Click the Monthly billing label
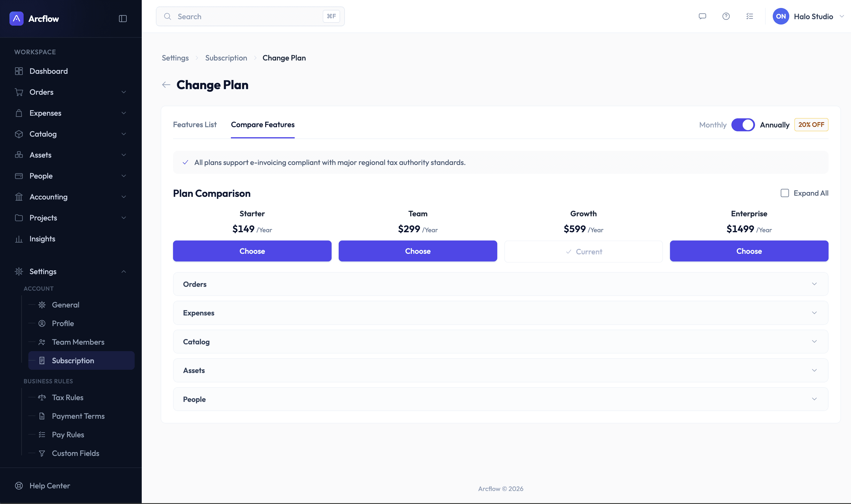851x504 pixels. pos(713,125)
